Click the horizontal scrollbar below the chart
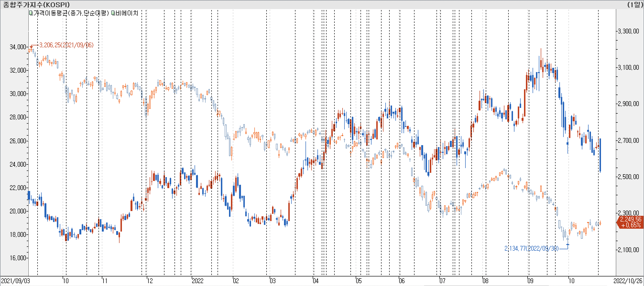 pos(486,285)
